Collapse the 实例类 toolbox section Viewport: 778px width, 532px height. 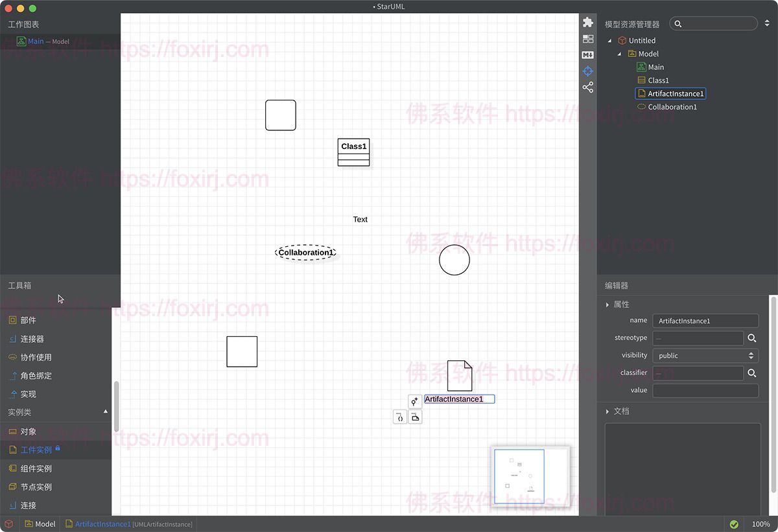coord(105,411)
